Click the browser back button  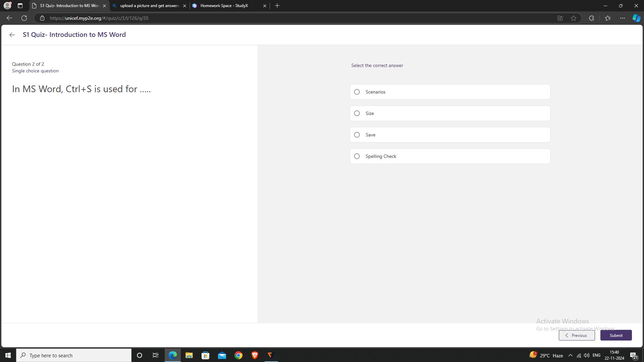tap(10, 18)
